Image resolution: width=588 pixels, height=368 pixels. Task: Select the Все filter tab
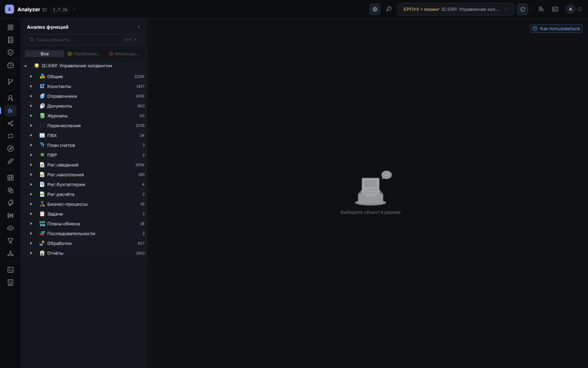pos(45,53)
